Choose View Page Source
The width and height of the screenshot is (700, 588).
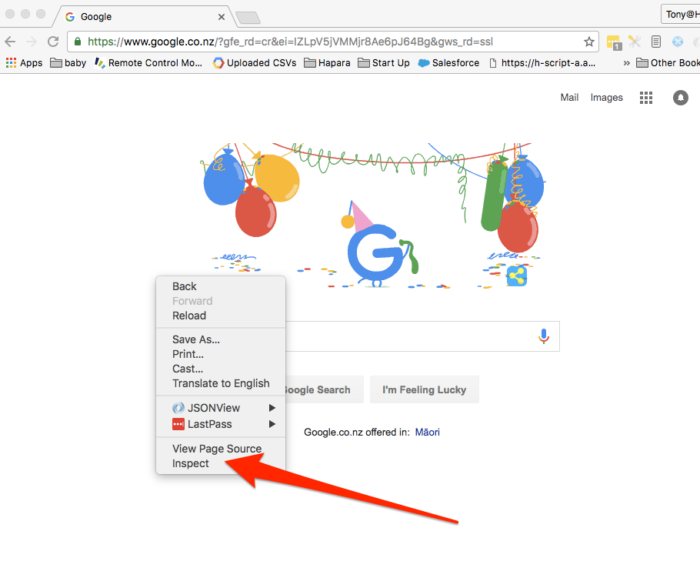tap(221, 449)
